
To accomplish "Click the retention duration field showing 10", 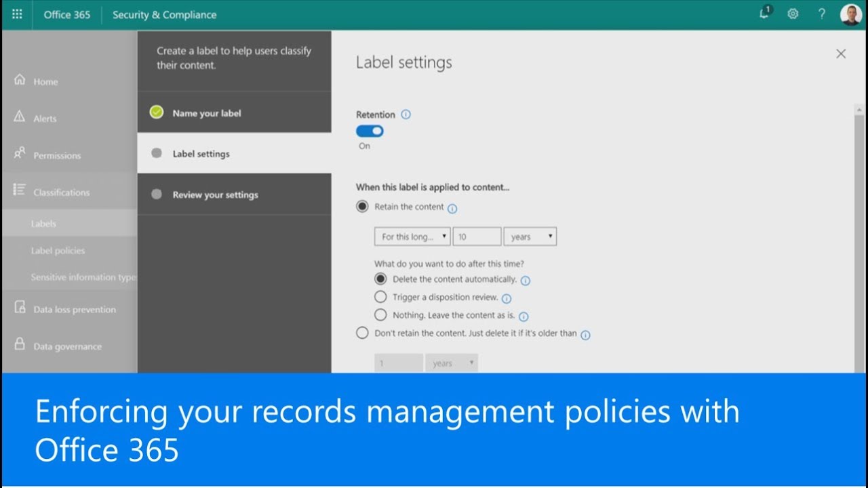I will (x=477, y=237).
